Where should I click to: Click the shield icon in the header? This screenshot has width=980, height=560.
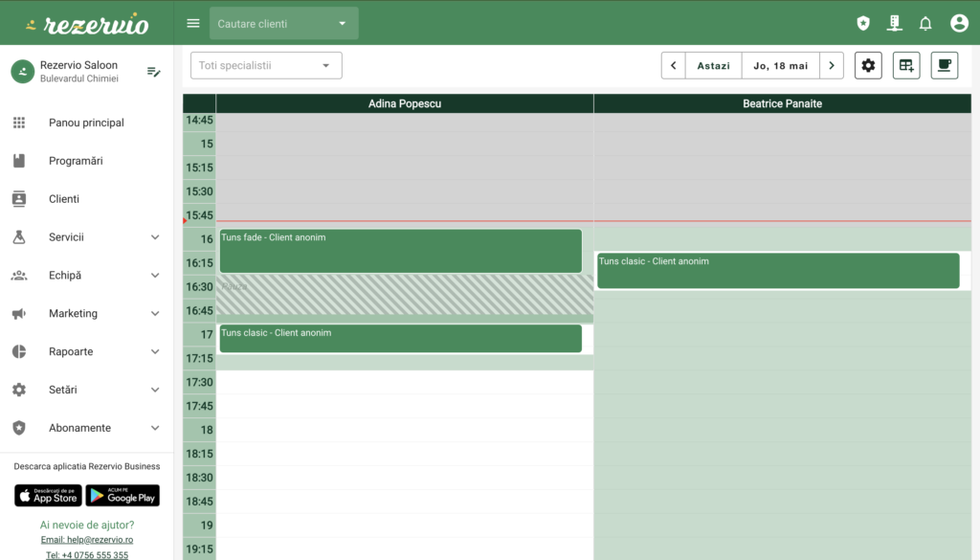click(x=863, y=23)
